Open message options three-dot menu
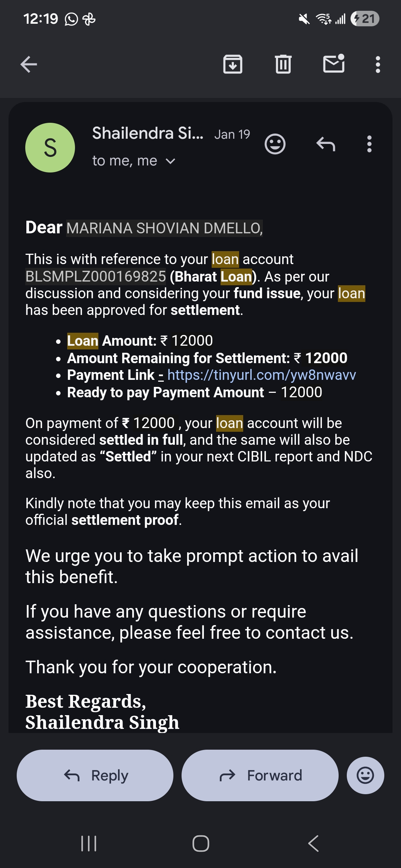This screenshot has height=868, width=401. pyautogui.click(x=369, y=144)
